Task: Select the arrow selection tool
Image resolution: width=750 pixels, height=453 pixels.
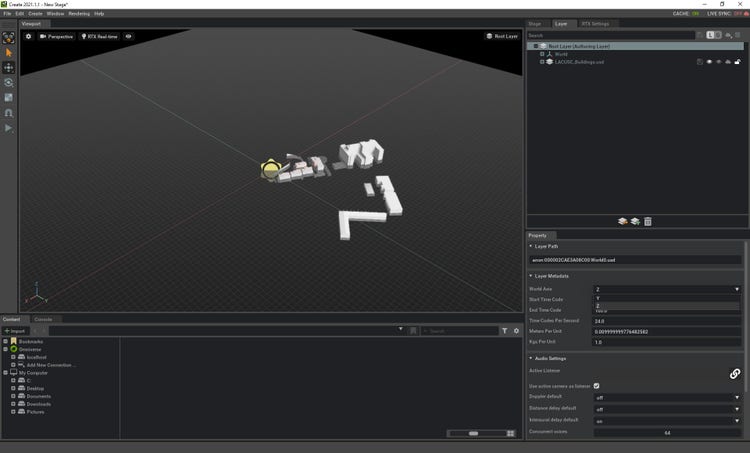Action: tap(9, 52)
